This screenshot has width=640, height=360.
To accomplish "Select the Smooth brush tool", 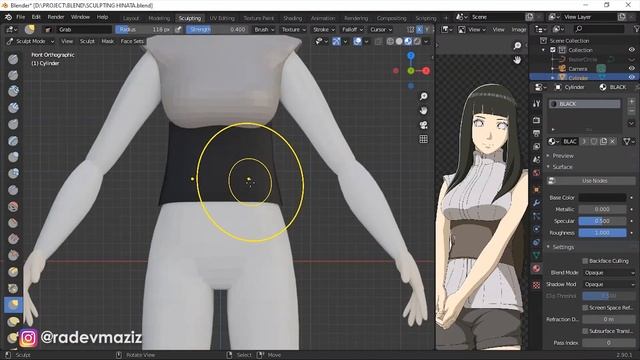I will (x=13, y=206).
